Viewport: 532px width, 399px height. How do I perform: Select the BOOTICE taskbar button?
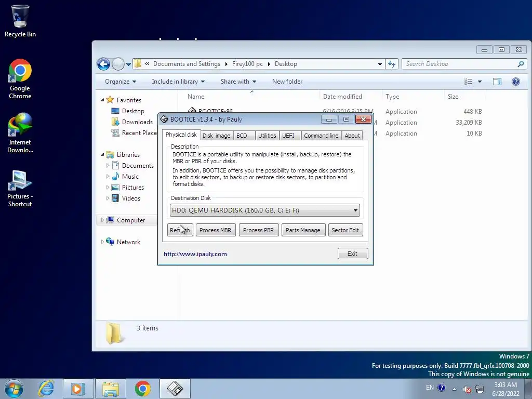click(175, 389)
